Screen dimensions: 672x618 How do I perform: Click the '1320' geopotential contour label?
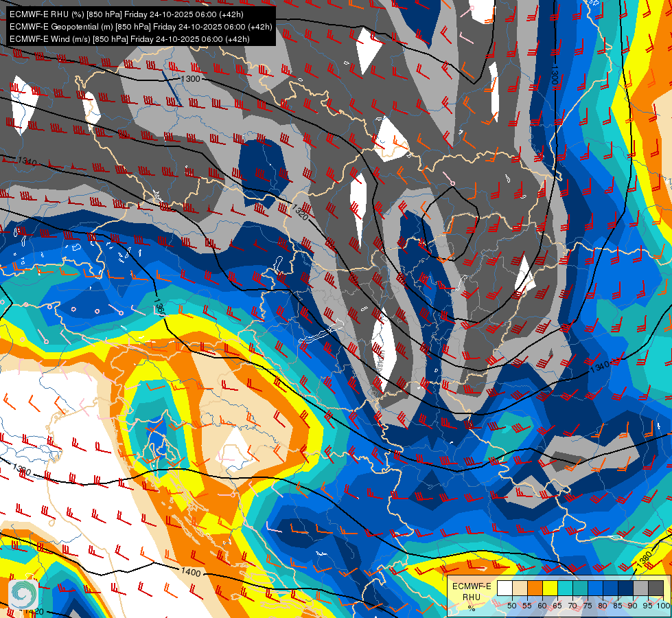pos(301,212)
